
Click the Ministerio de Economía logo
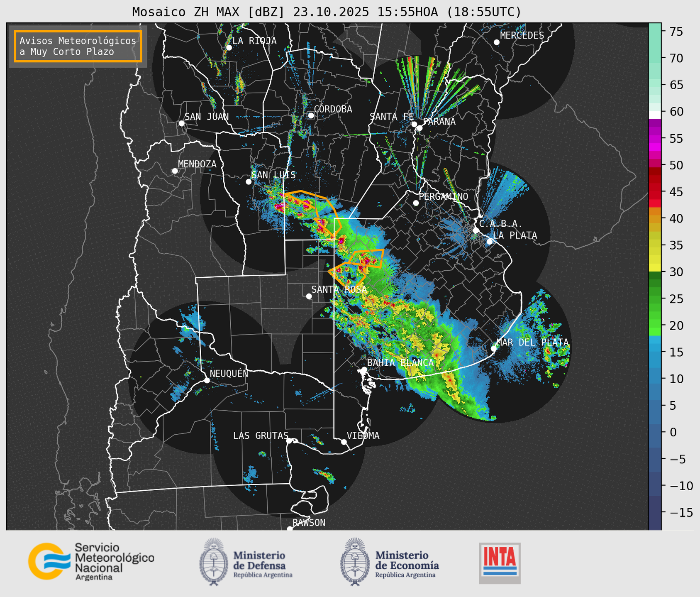coord(390,562)
